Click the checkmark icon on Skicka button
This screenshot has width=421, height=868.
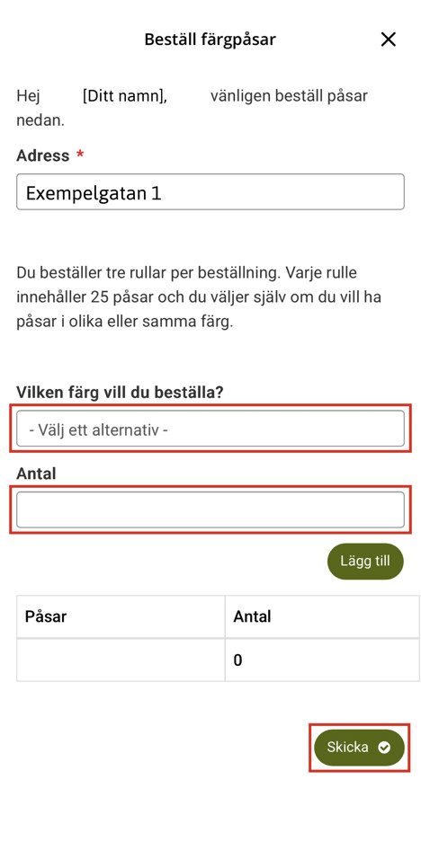[x=384, y=748]
